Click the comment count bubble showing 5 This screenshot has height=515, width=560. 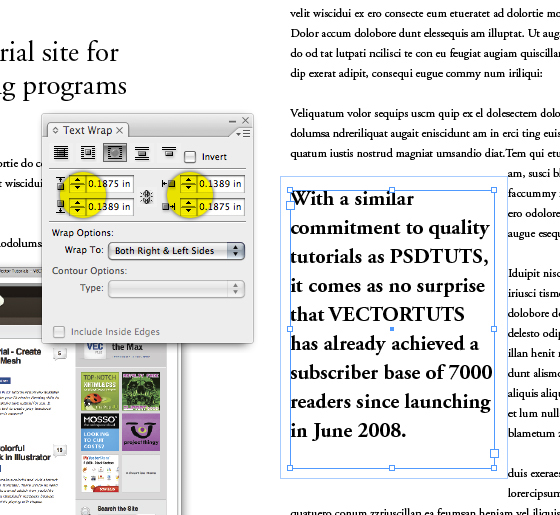(60, 353)
